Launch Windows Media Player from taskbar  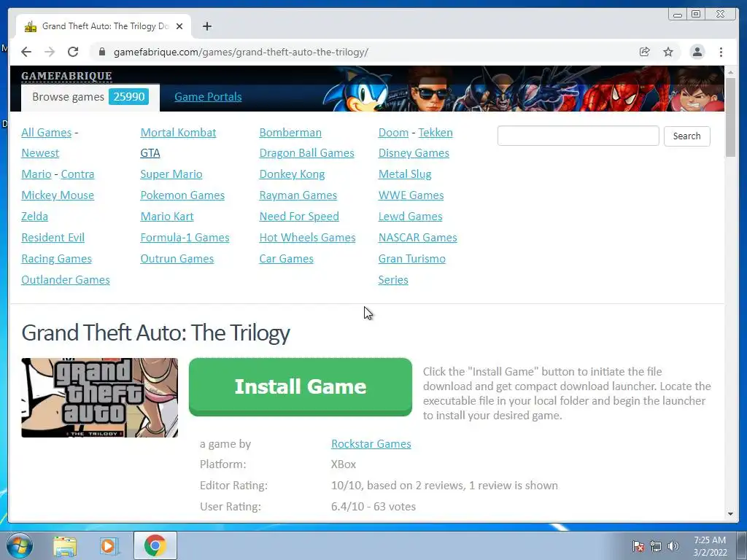tap(109, 546)
